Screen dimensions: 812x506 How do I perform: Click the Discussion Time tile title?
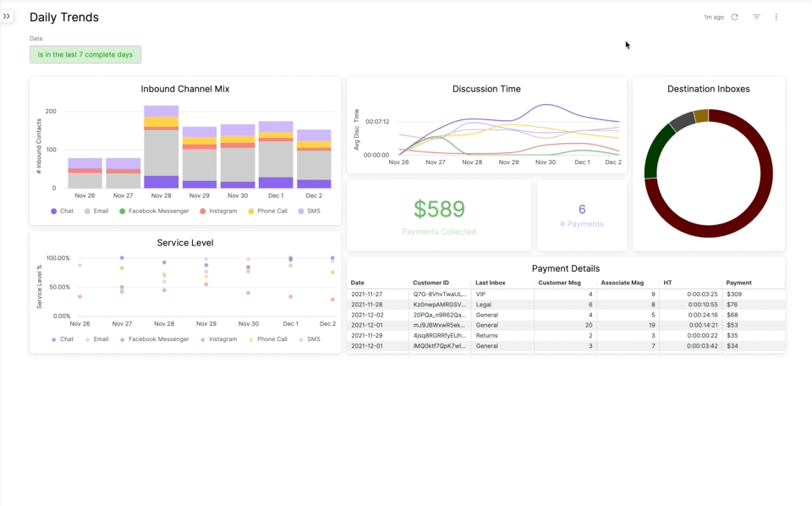point(486,89)
